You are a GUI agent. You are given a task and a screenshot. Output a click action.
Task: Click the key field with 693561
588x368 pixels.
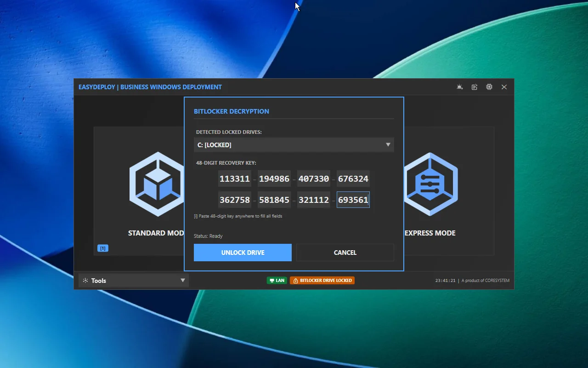[x=353, y=200]
